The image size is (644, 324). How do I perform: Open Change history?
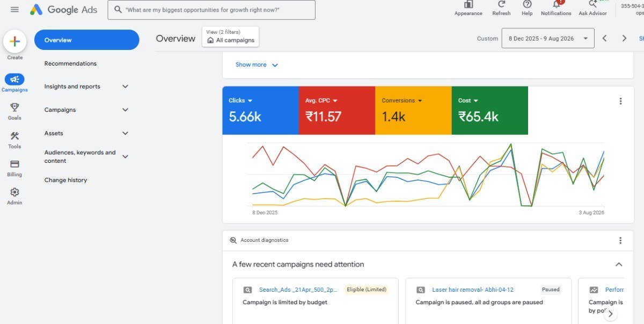coord(65,180)
